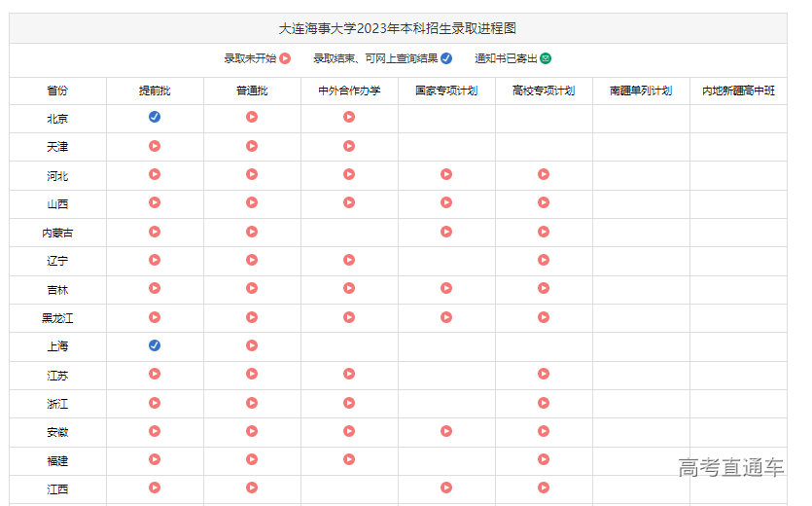Click the red icon for 山西 普通批
The width and height of the screenshot is (812, 506).
(252, 202)
